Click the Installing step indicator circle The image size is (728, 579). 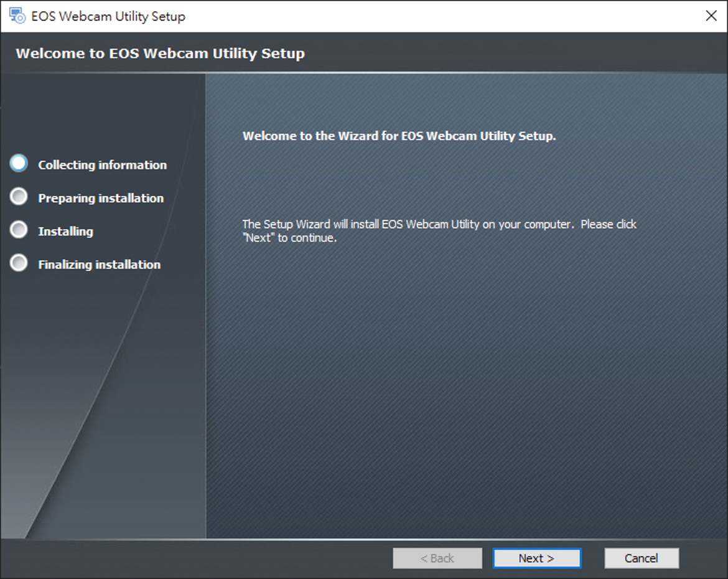[x=19, y=230]
